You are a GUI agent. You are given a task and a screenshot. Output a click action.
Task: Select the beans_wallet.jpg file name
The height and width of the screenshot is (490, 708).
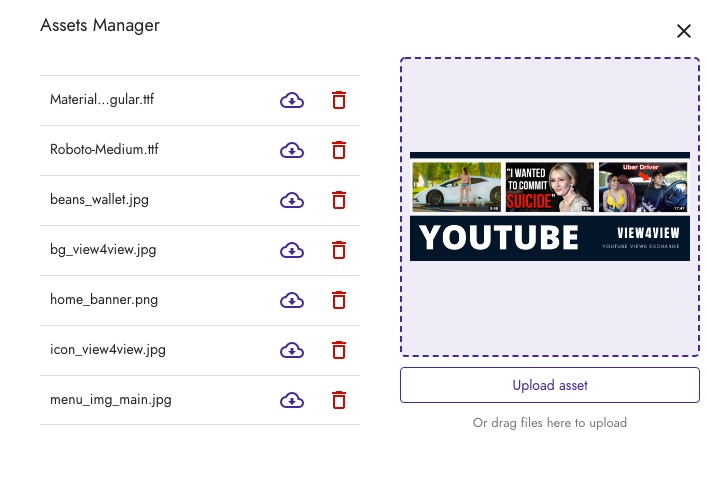[x=99, y=200]
